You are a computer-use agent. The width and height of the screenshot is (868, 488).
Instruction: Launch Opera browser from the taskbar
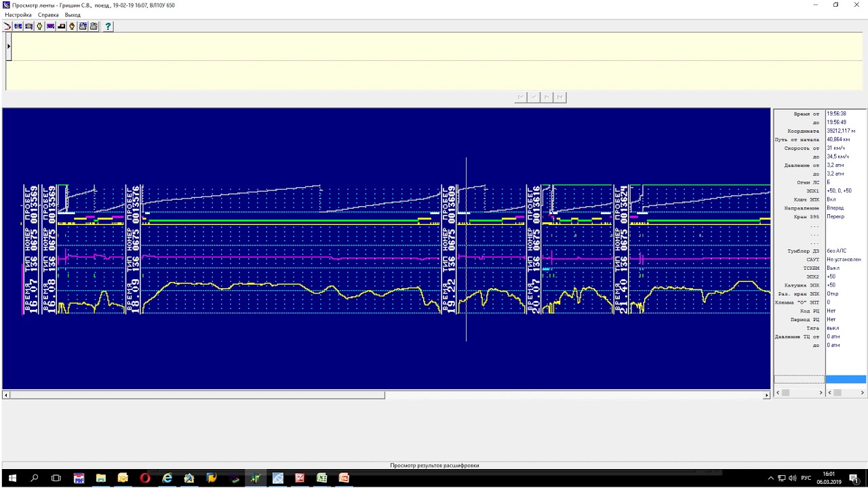[x=145, y=478]
